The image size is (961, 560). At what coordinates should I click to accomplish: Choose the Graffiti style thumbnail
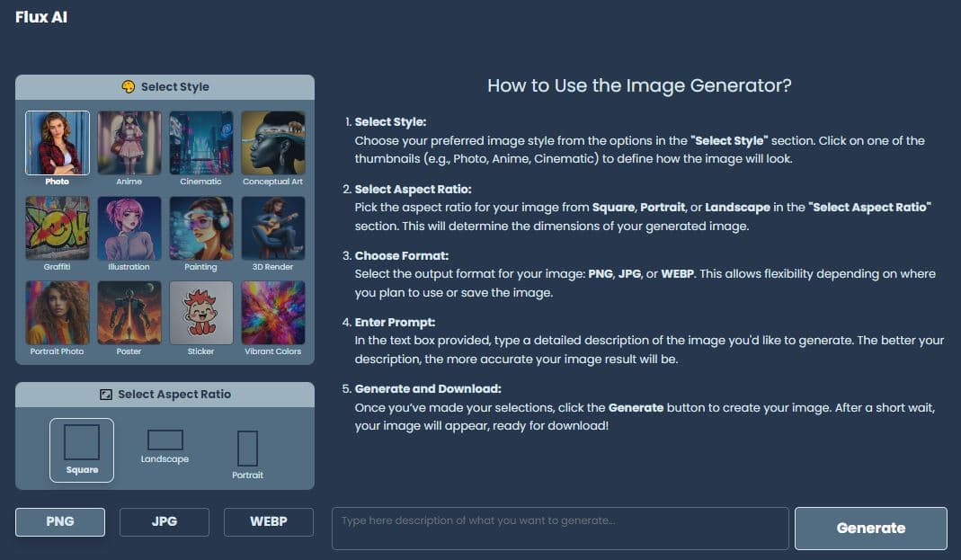pos(57,228)
